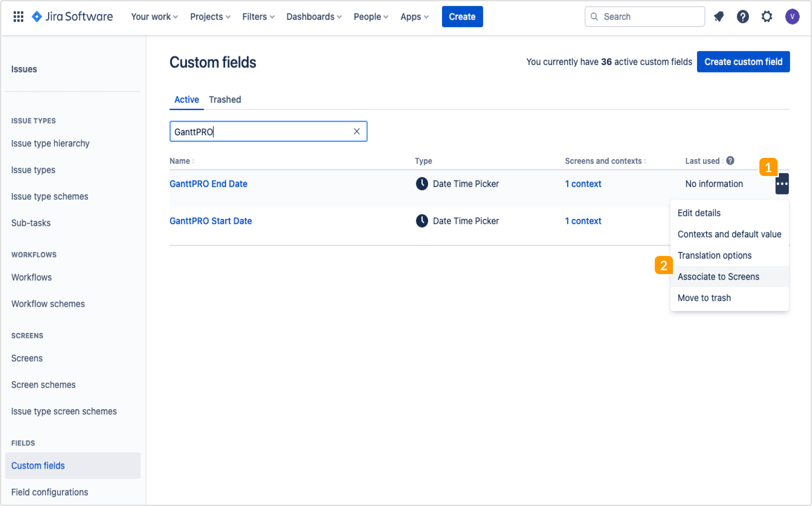Expand the Apps dropdown

point(414,16)
